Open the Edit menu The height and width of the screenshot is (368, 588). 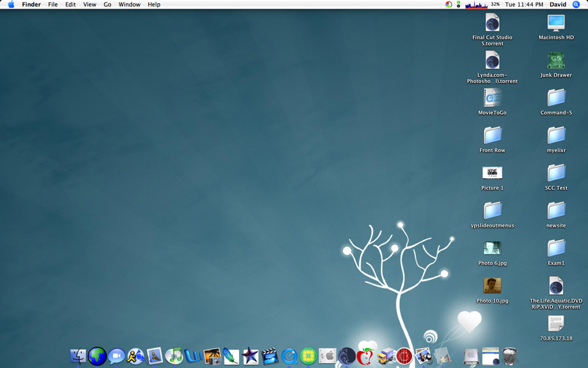(x=70, y=5)
